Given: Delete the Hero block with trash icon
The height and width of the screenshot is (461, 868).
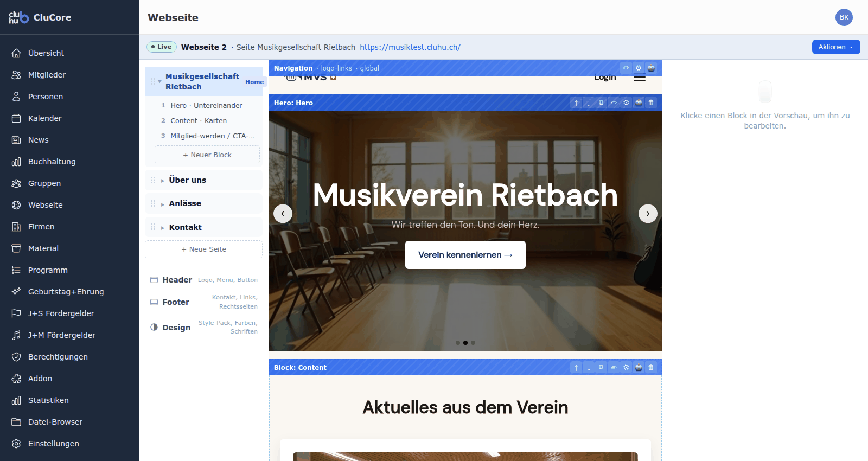Looking at the screenshot, I should click(x=651, y=103).
